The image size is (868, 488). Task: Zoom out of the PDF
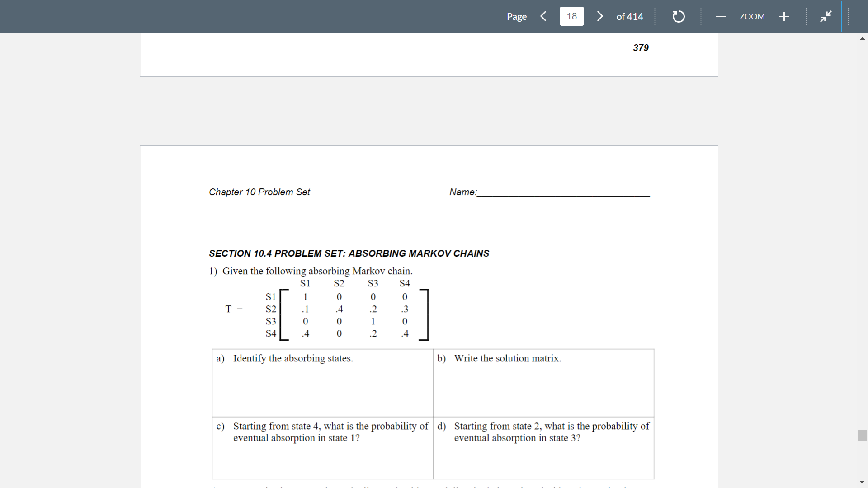coord(720,16)
